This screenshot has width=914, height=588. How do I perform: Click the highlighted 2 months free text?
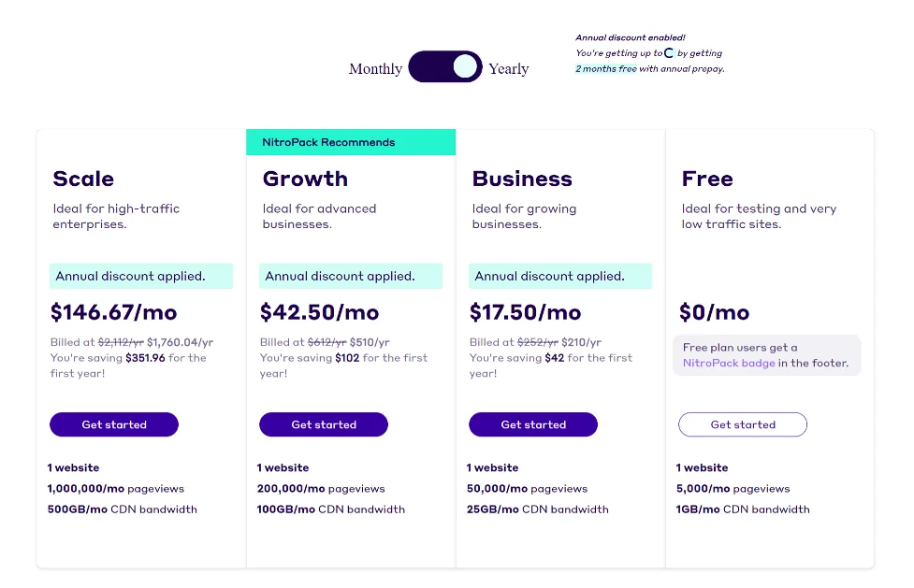pos(605,69)
